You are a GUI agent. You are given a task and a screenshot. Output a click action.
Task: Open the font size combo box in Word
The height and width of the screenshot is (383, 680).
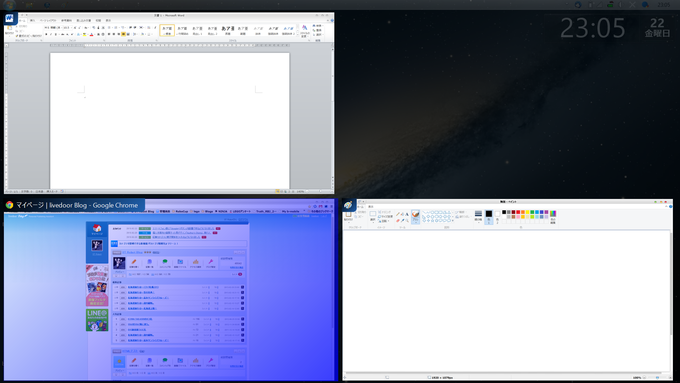[x=68, y=28]
